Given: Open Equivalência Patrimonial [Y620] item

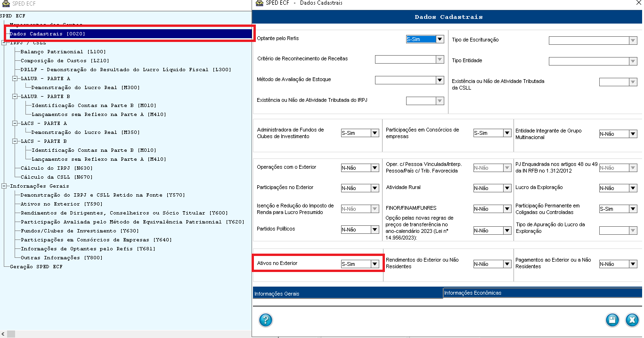Looking at the screenshot, I should point(132,222).
